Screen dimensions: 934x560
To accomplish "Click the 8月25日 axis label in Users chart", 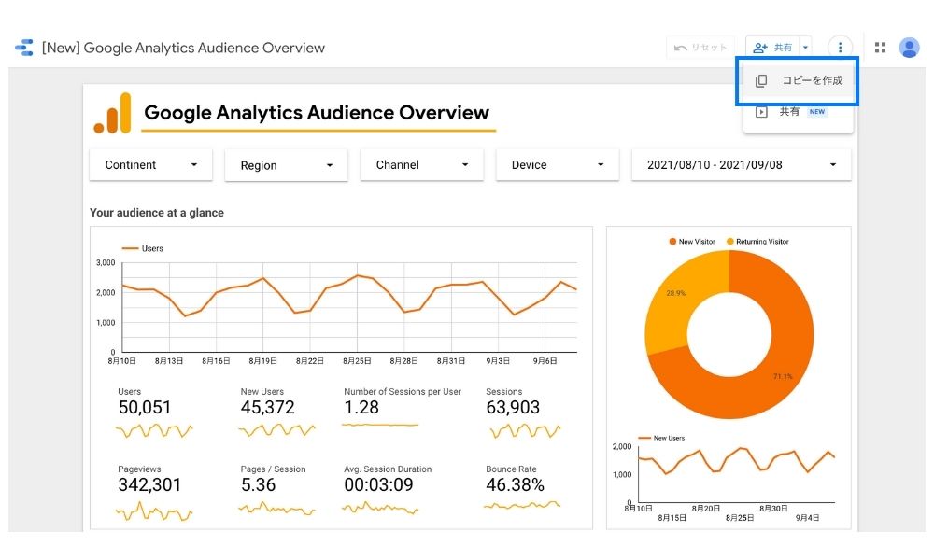I will tap(357, 361).
